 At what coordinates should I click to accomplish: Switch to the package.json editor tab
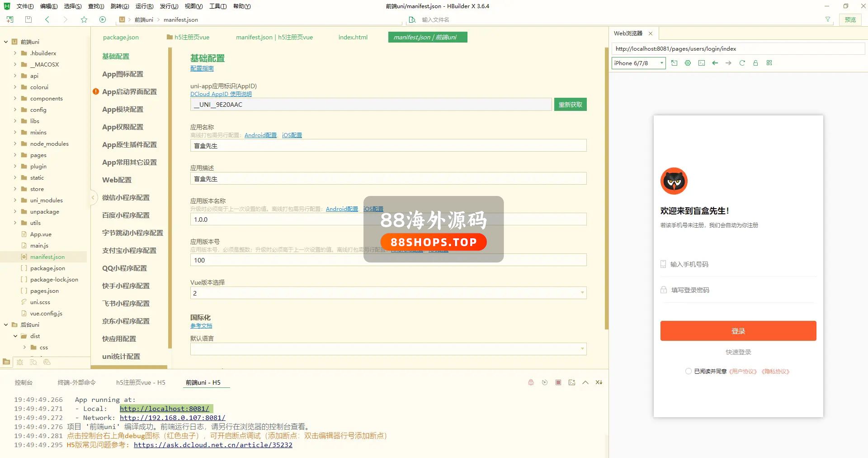click(x=121, y=37)
